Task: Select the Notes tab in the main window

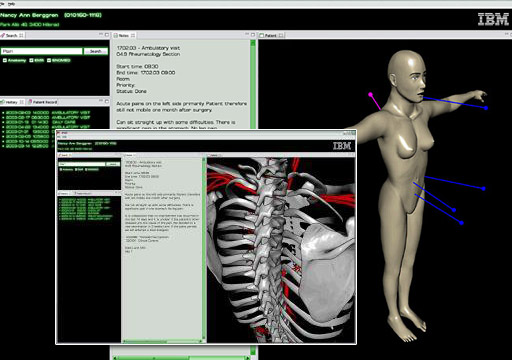Action: click(124, 35)
